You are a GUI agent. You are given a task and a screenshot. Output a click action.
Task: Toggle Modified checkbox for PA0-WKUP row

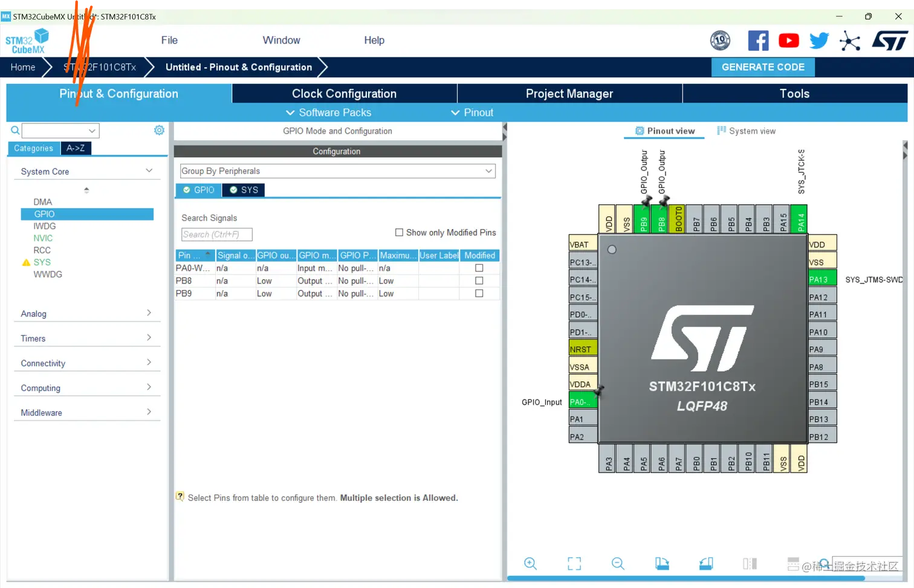pos(479,268)
